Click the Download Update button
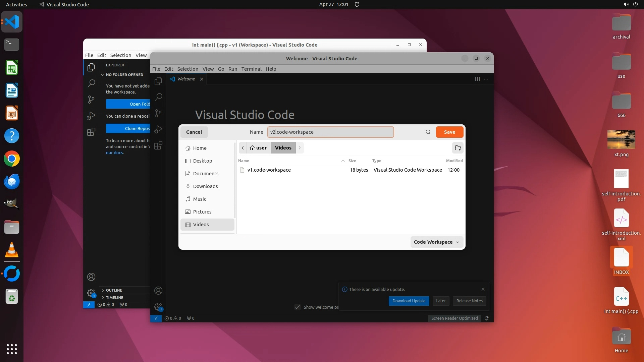Viewport: 644px width, 362px height. coord(409,301)
